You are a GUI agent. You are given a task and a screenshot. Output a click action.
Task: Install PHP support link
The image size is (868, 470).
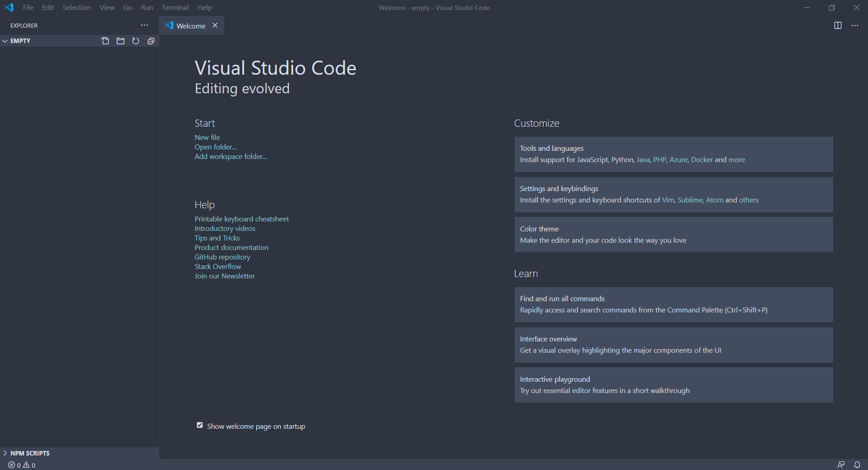(x=659, y=159)
